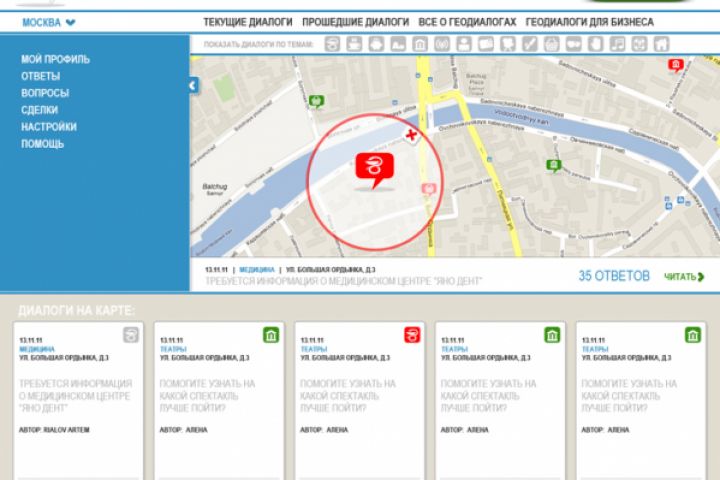Open the Москва city dropdown

click(x=49, y=22)
